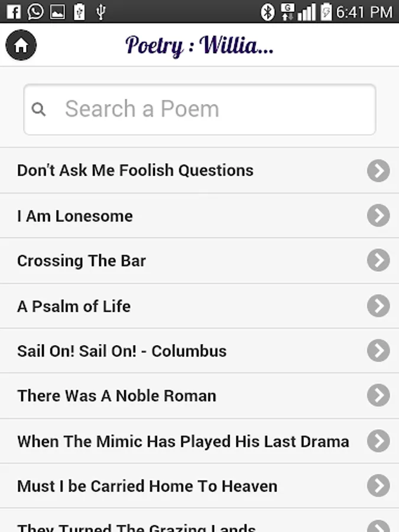Tap arrow icon beside A Psalm of Life
This screenshot has width=399, height=532.
click(x=378, y=306)
